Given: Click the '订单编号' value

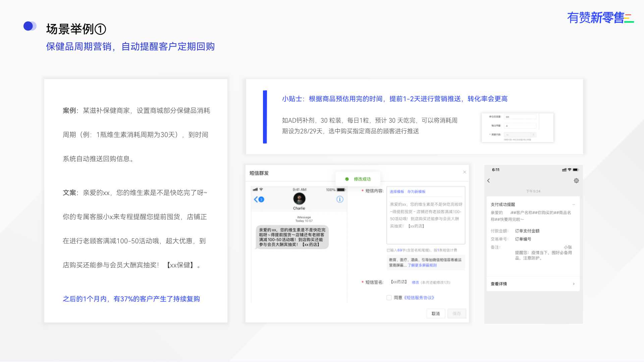Looking at the screenshot, I should click(x=523, y=239).
